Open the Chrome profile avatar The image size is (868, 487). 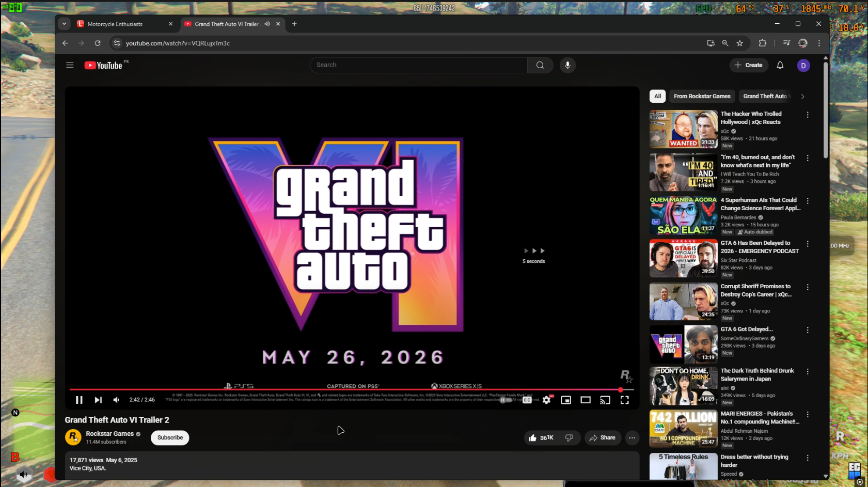point(803,43)
